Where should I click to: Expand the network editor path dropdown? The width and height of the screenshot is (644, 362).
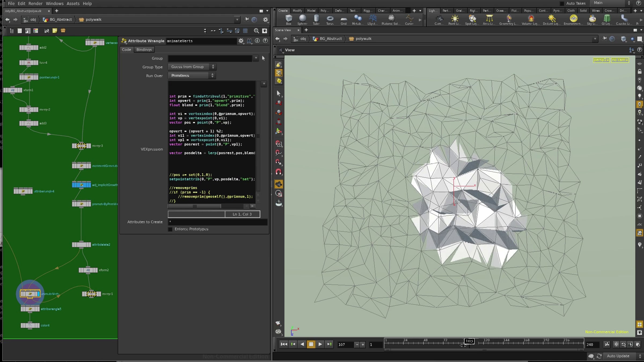click(x=237, y=20)
